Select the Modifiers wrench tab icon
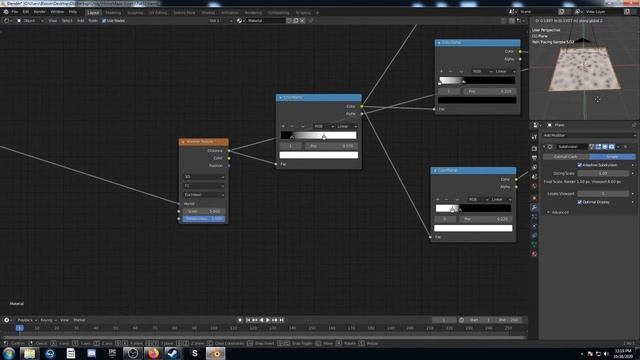The width and height of the screenshot is (640, 360). (x=534, y=208)
